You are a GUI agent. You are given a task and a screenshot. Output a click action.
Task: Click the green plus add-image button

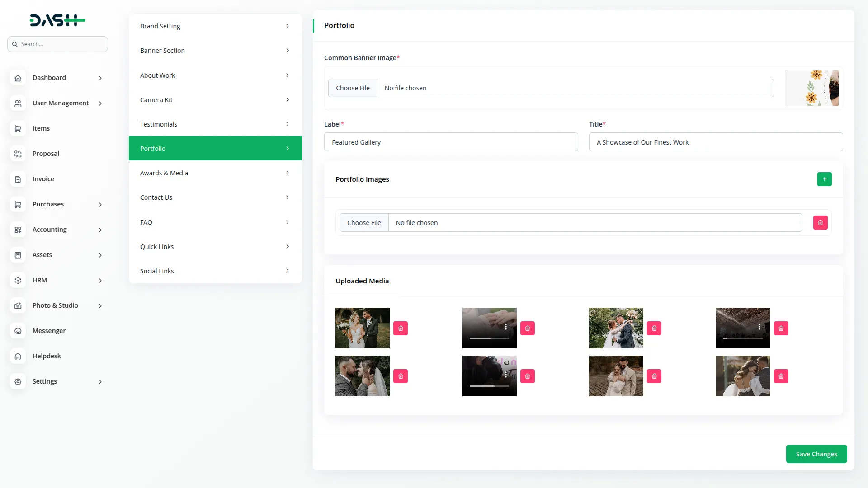(824, 179)
